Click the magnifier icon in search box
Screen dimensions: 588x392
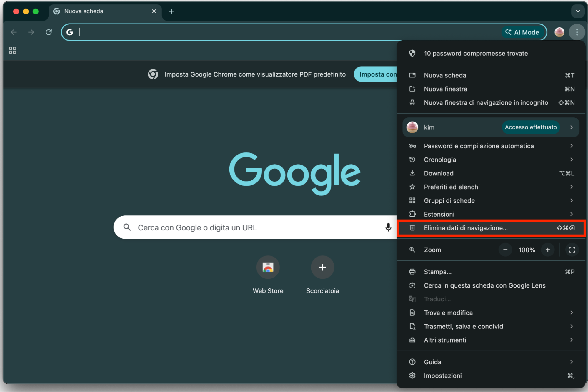pos(127,227)
